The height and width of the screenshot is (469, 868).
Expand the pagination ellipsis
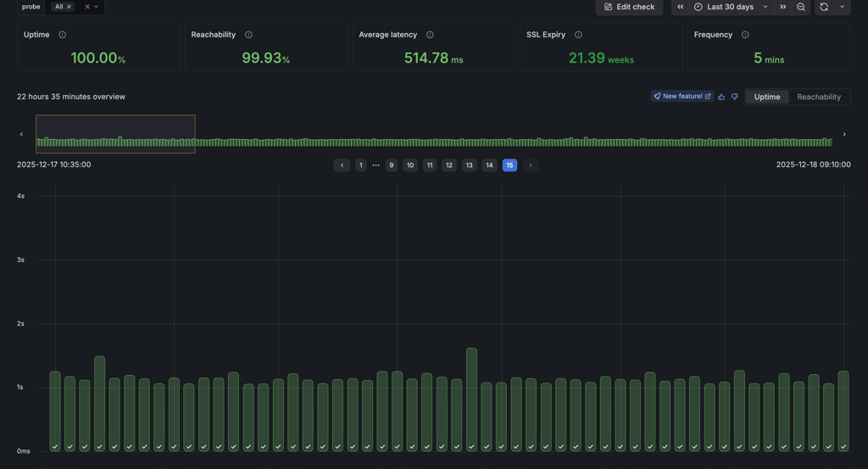pos(376,165)
